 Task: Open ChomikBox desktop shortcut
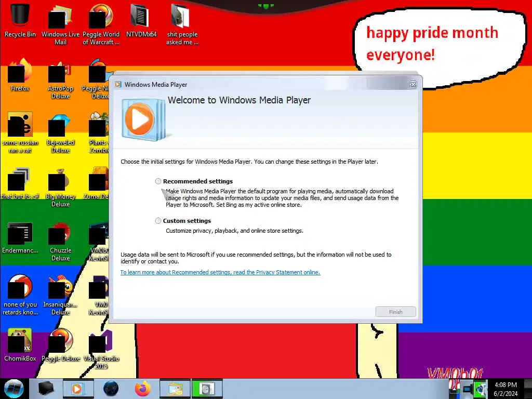click(20, 345)
